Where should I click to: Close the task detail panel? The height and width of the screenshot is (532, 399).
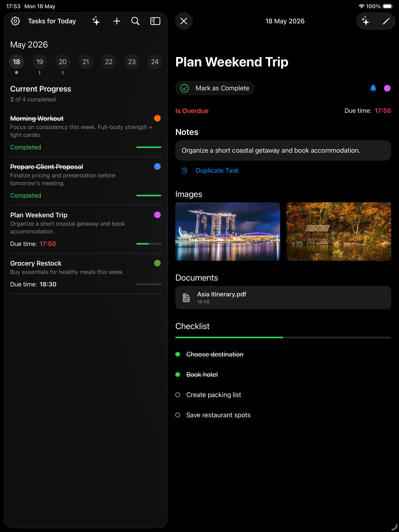184,21
